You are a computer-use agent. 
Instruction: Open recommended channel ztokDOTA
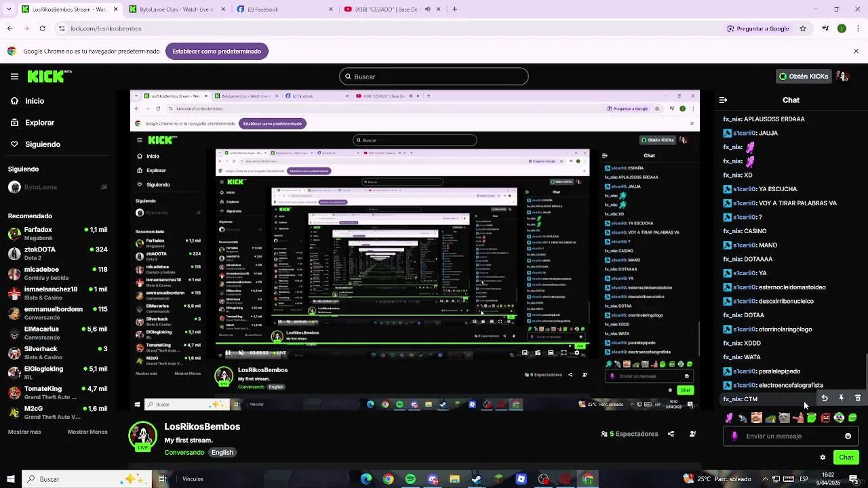58,253
